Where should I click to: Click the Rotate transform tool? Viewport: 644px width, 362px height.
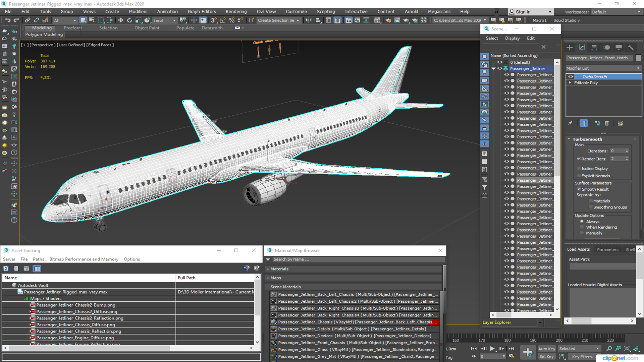tap(129, 20)
